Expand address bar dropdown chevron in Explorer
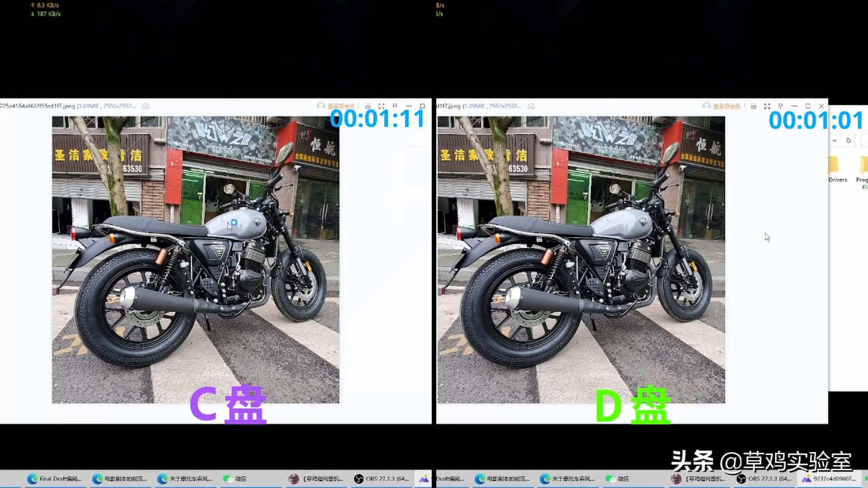Screen dimensions: 868x488 tap(835, 141)
